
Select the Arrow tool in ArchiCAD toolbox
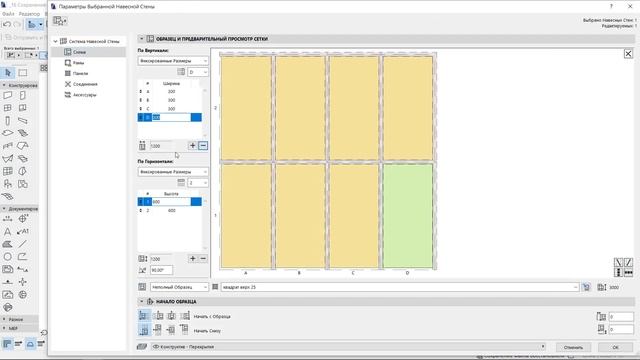(x=8, y=73)
